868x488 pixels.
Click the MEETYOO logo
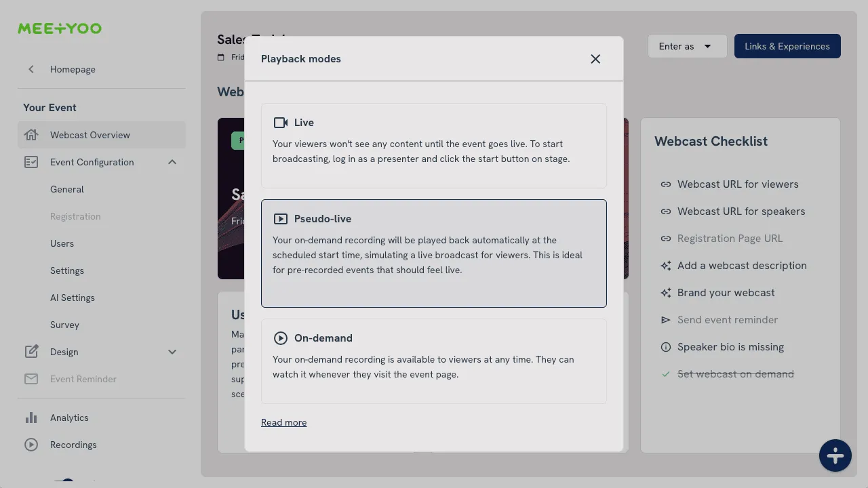[60, 28]
